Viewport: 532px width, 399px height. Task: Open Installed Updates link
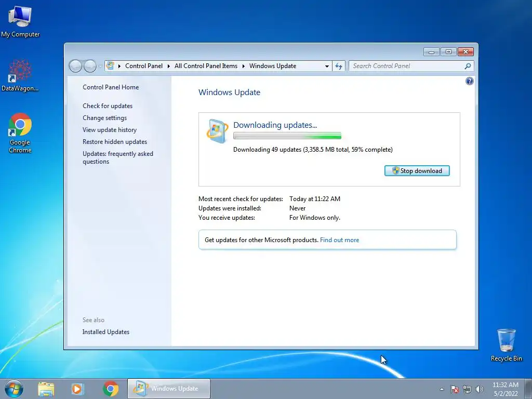106,332
